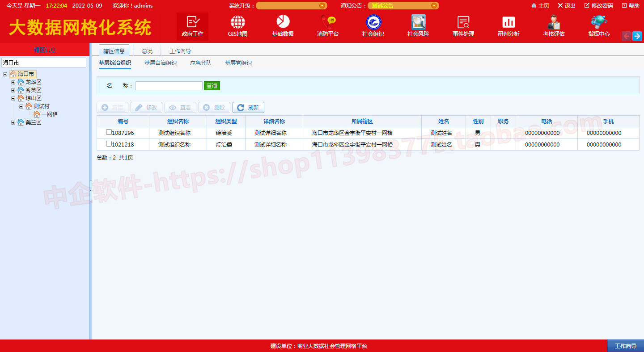Open the 考核评估 person icon
The height and width of the screenshot is (352, 644).
coord(554,22)
